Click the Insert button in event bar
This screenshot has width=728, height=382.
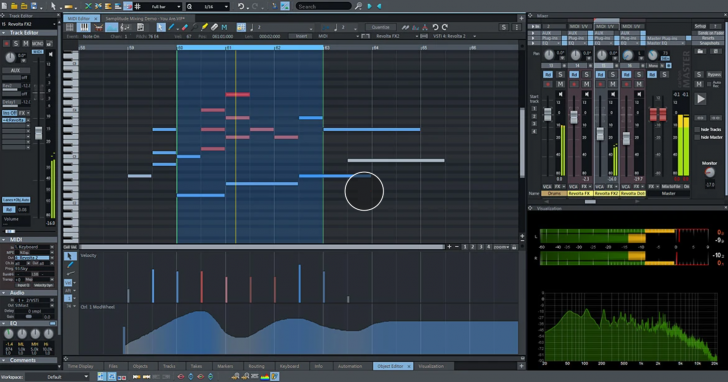[301, 36]
